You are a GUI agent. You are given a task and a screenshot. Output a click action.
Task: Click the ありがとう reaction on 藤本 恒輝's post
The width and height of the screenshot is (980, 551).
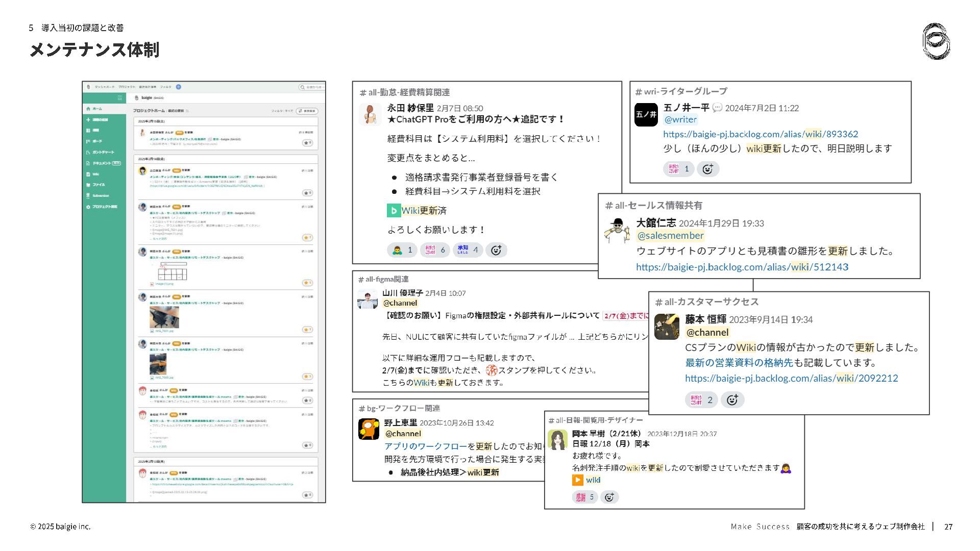701,400
